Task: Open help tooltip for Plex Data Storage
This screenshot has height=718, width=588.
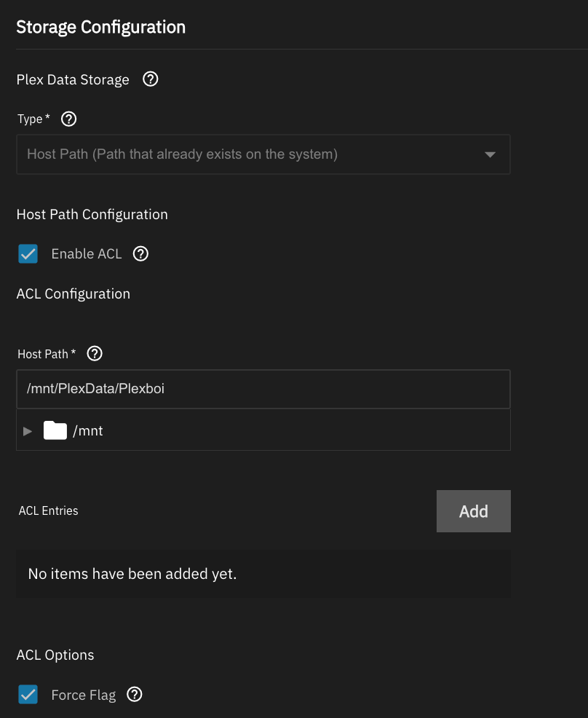Action: pyautogui.click(x=150, y=79)
